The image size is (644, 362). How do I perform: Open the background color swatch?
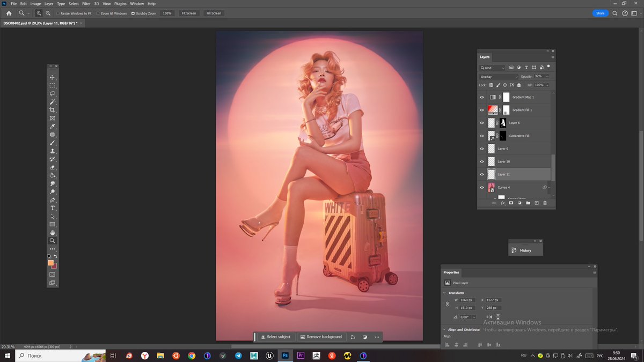pyautogui.click(x=54, y=266)
